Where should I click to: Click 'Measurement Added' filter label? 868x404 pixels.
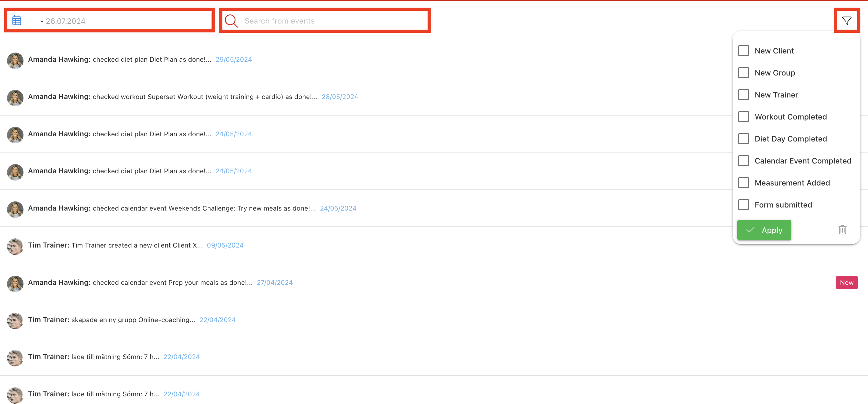click(792, 182)
